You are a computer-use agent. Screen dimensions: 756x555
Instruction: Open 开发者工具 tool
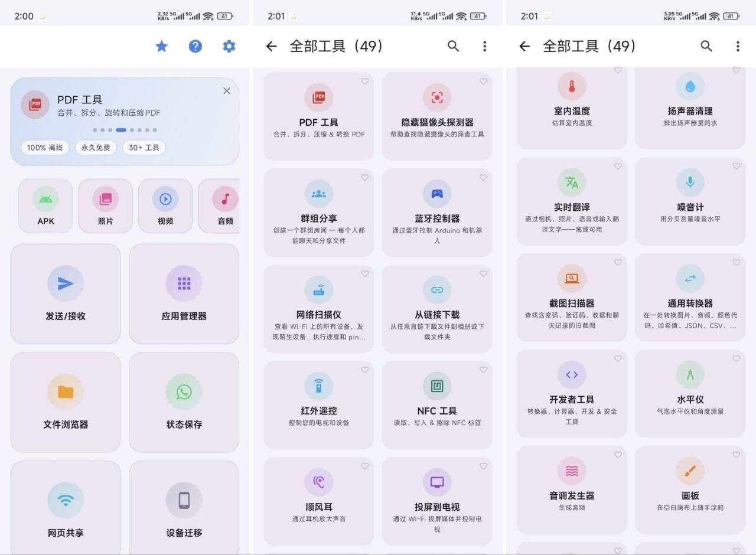[x=572, y=394]
